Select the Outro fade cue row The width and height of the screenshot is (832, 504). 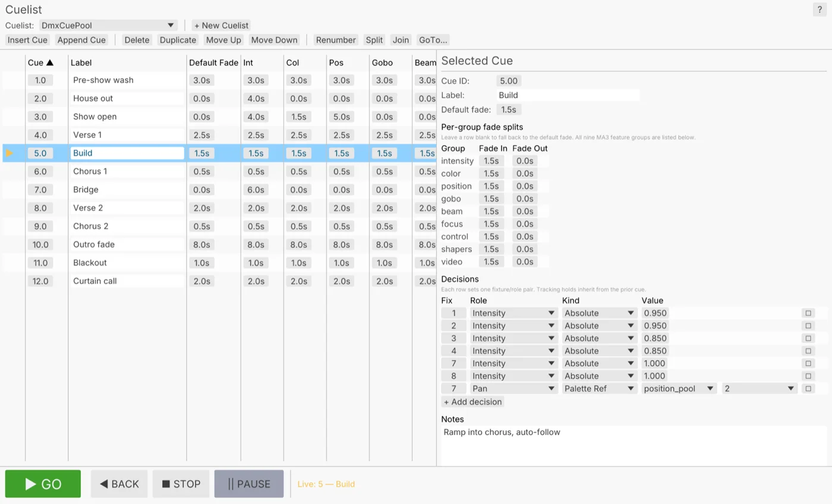pos(220,244)
